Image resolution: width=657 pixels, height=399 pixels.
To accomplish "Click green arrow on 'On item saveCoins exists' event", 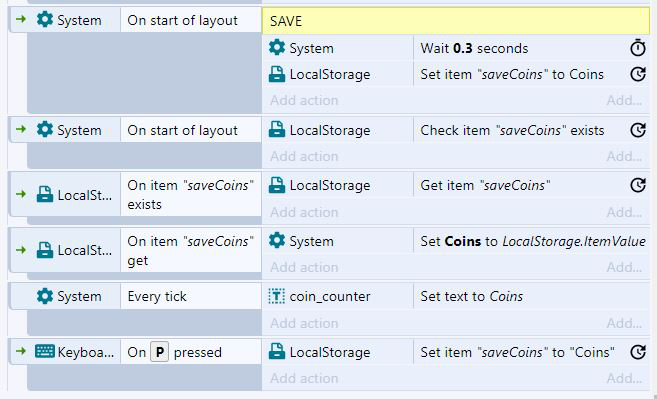I will [21, 194].
